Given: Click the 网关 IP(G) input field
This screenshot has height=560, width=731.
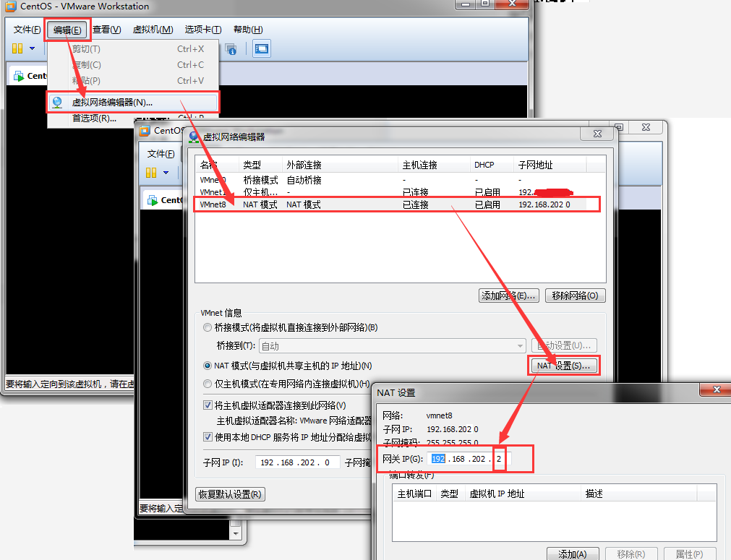Looking at the screenshot, I should [x=469, y=459].
